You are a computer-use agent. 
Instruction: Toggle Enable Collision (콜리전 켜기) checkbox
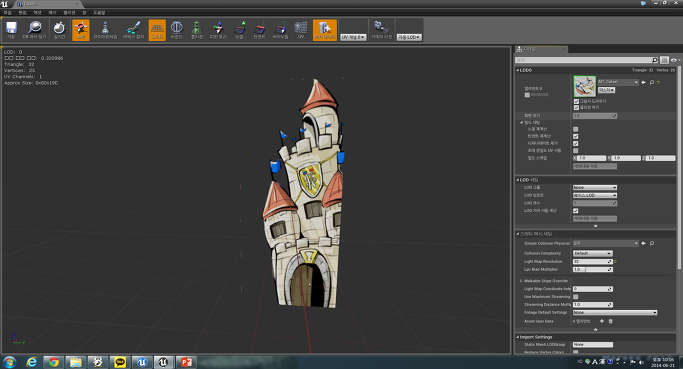click(576, 107)
